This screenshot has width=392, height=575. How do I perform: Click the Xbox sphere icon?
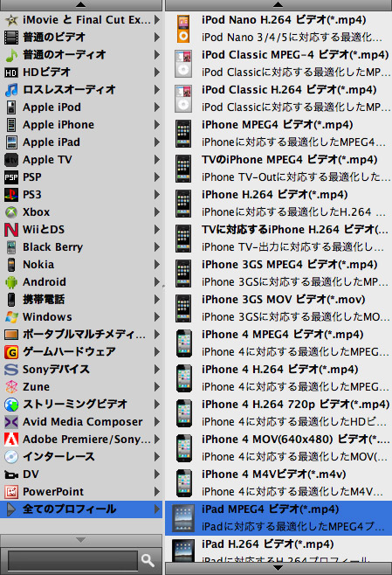pos(11,212)
